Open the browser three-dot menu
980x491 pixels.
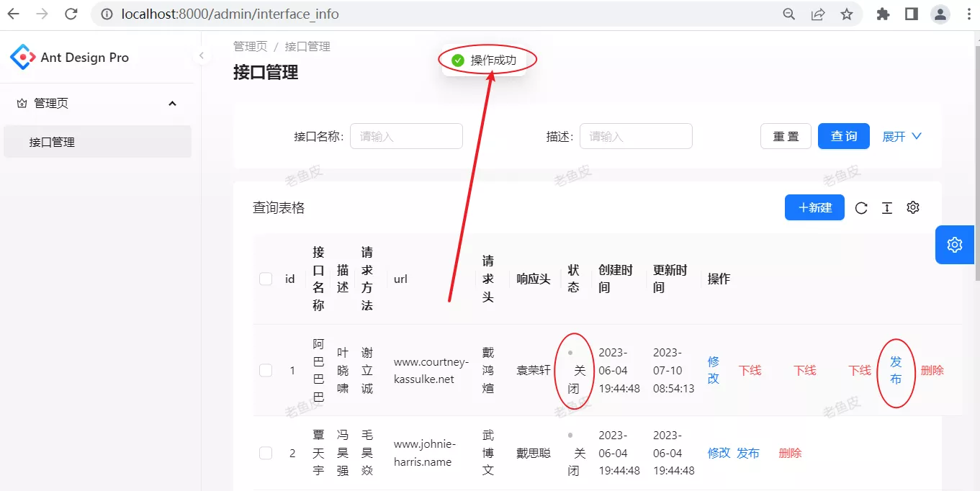tap(968, 14)
